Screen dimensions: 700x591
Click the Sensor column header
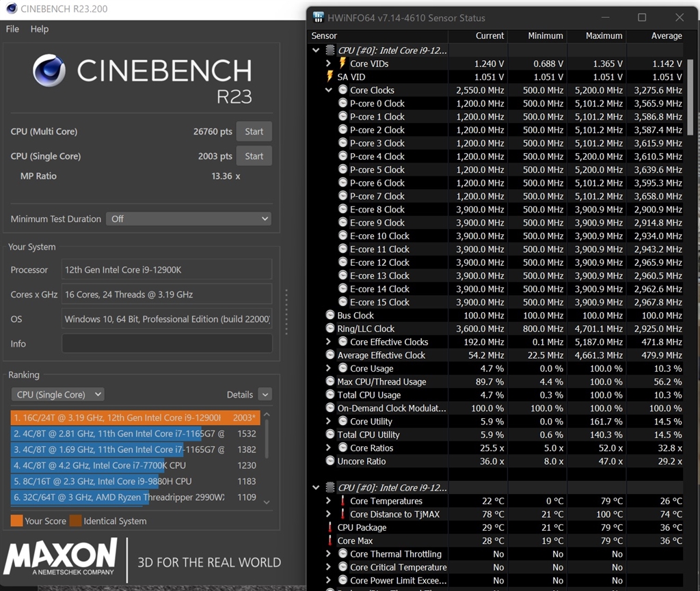click(377, 36)
